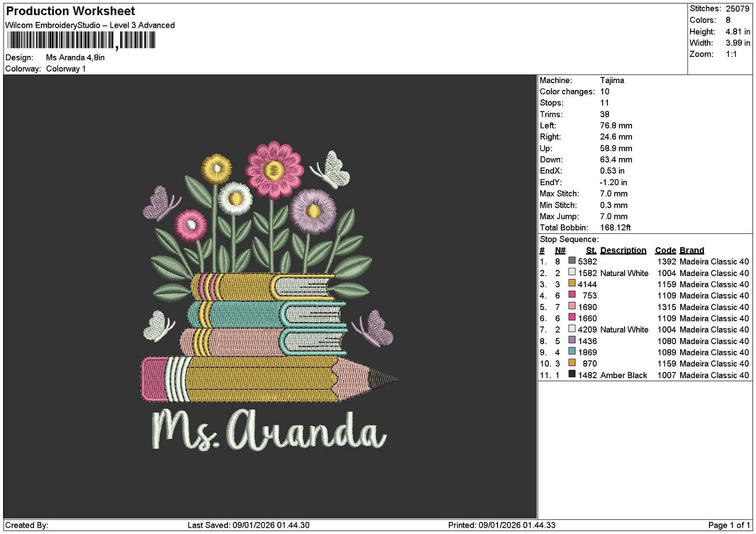Viewport: 756px width, 534px height.
Task: Click the 'Created By:' footer label
Action: (x=27, y=525)
